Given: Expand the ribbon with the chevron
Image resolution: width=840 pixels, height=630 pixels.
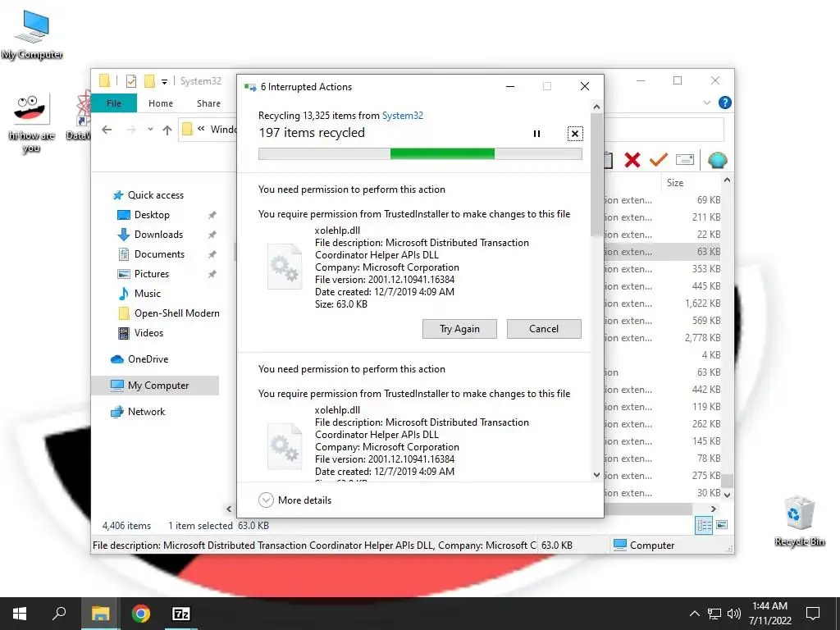Looking at the screenshot, I should coord(706,103).
